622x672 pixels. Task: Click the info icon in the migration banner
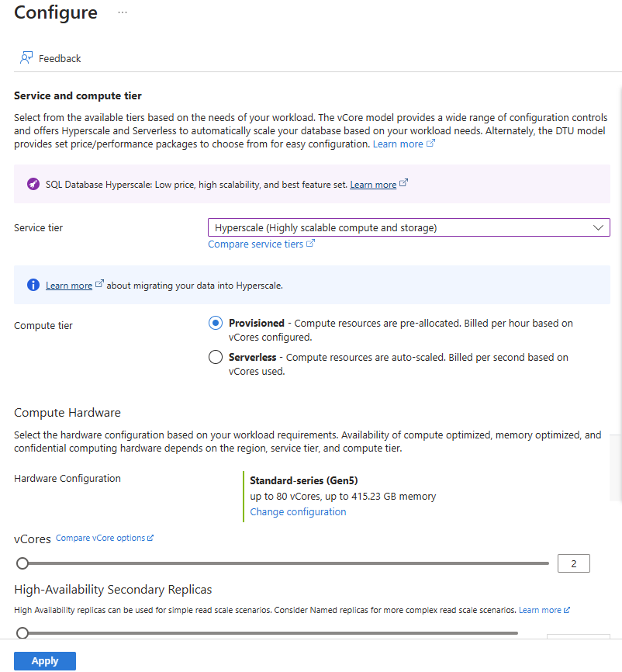[32, 284]
